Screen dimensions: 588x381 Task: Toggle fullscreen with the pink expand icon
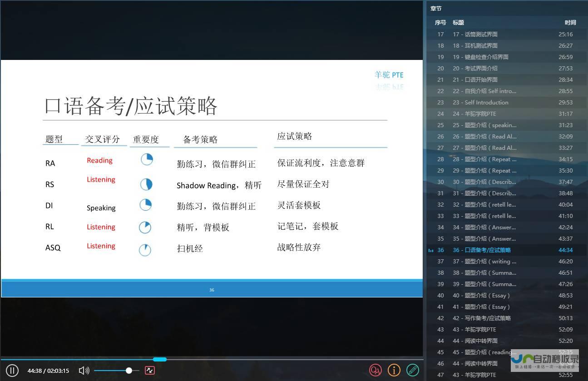[150, 371]
